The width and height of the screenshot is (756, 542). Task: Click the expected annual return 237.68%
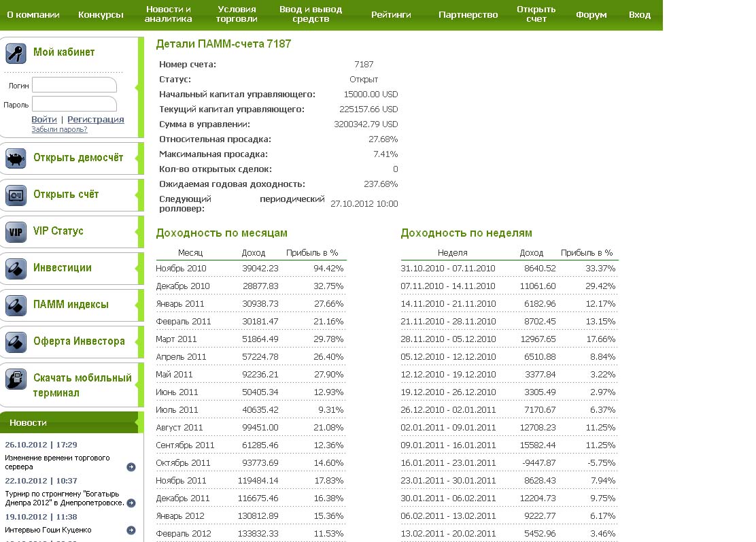coord(381,184)
